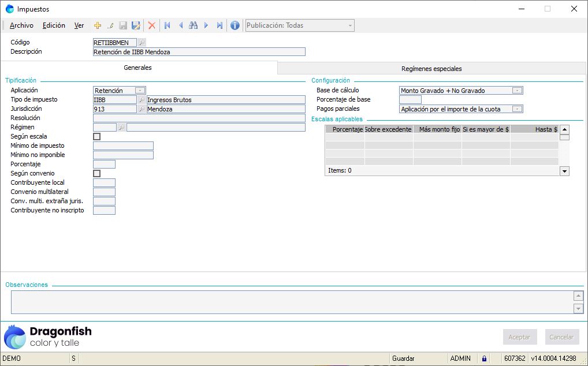Click the Resolución input field

(x=199, y=118)
